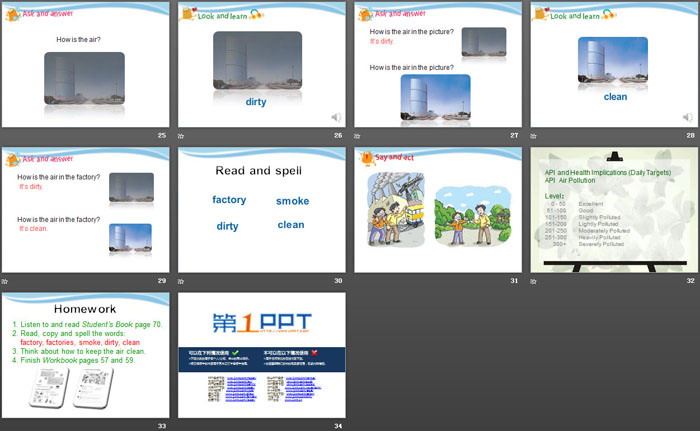Image resolution: width=700 pixels, height=431 pixels.
Task: Click the animation star under slide 26
Action: tap(181, 135)
